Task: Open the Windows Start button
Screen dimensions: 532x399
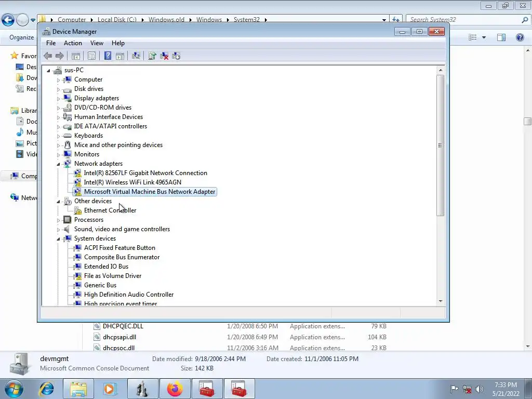Action: (14, 389)
